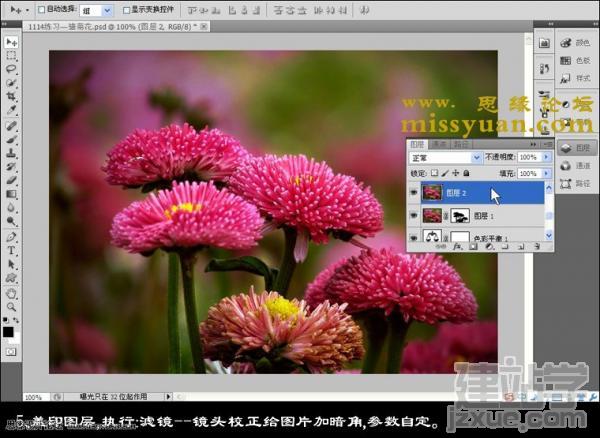600x438 pixels.
Task: Reset default foreground and background colors
Action: pyautogui.click(x=6, y=320)
